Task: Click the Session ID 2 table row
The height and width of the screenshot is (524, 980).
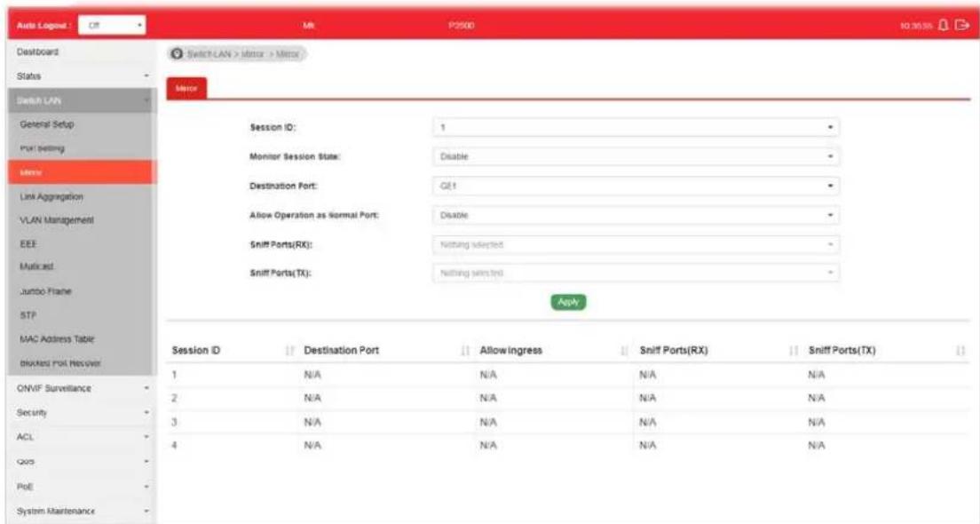Action: pos(568,398)
